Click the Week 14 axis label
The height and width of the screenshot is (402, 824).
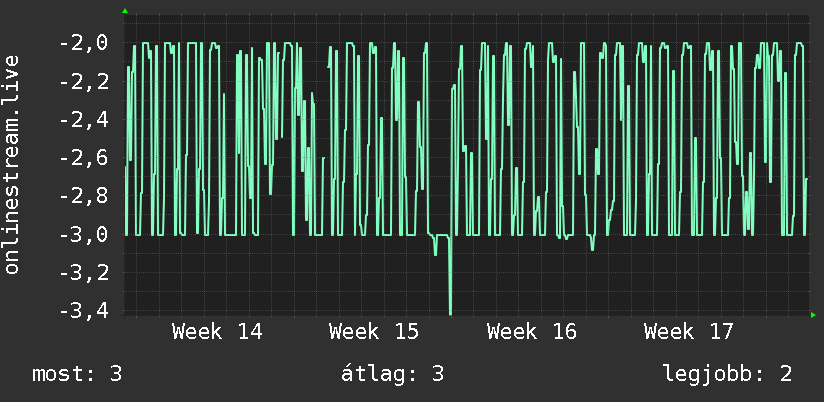(217, 332)
